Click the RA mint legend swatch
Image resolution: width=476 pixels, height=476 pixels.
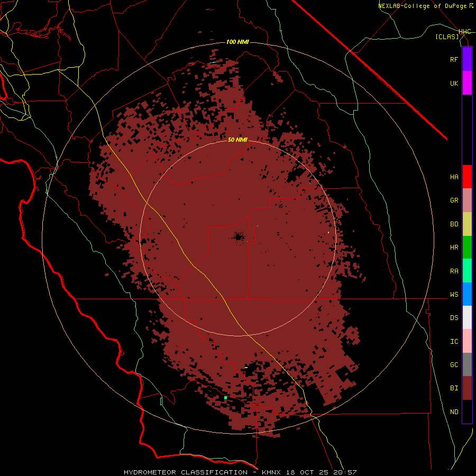467,271
